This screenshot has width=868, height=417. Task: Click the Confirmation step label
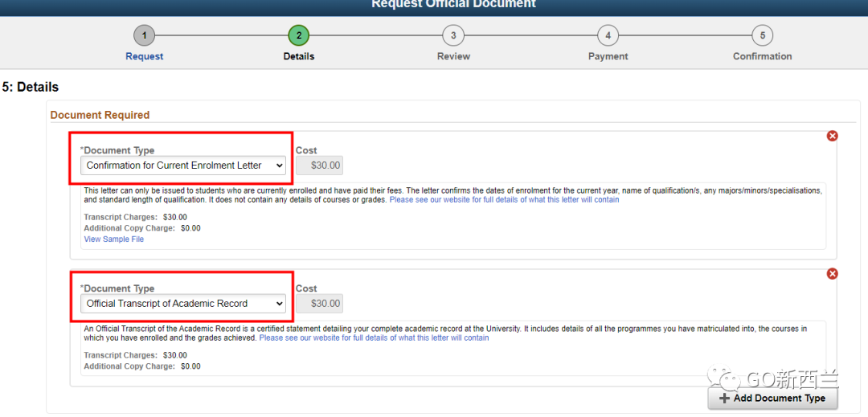click(x=762, y=56)
